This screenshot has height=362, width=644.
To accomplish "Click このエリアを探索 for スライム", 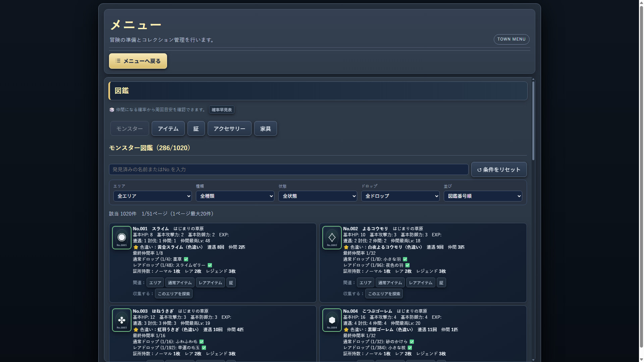I will (174, 294).
